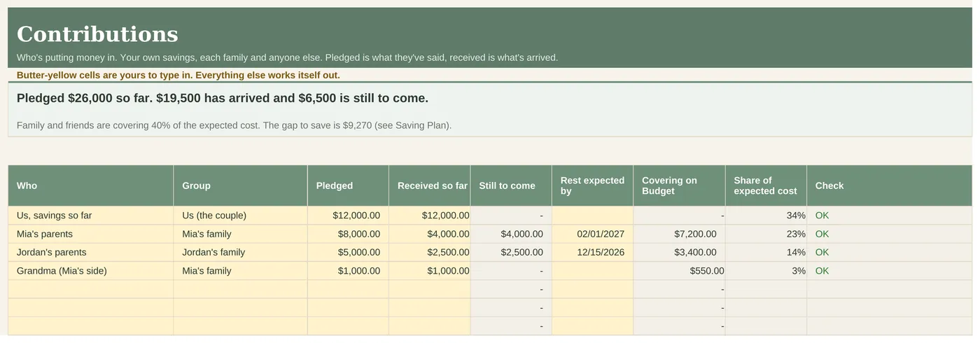The width and height of the screenshot is (980, 343).
Task: Select the 34% share cell
Action: (766, 216)
